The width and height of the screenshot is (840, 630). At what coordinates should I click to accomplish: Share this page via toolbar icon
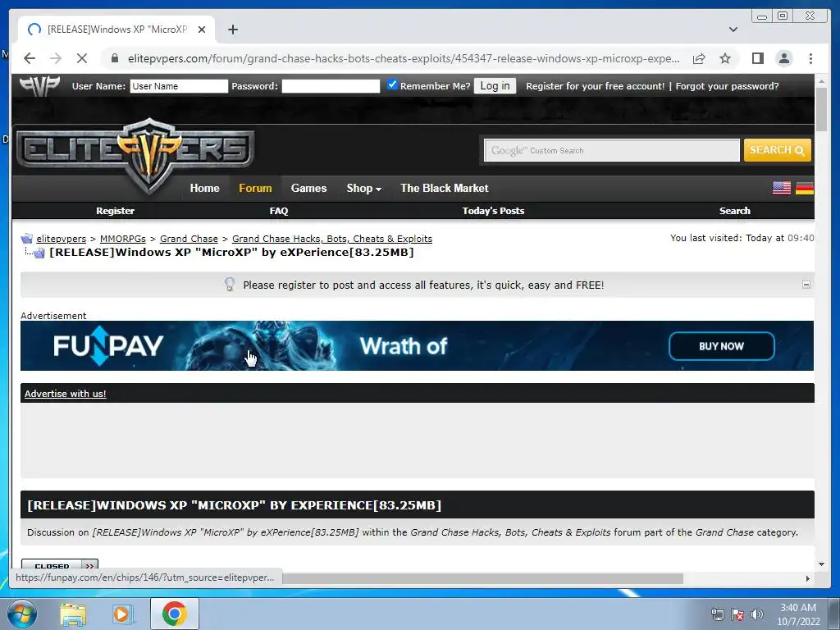coord(699,58)
